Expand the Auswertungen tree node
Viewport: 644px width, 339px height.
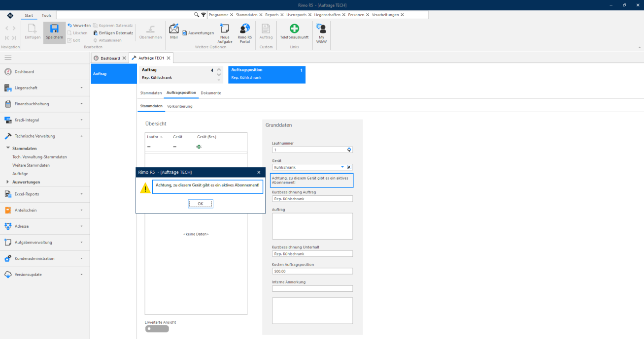pos(8,182)
